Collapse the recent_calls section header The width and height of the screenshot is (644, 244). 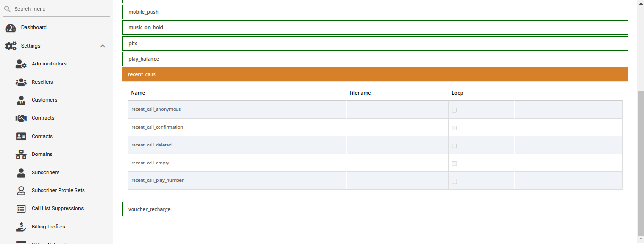pos(375,74)
